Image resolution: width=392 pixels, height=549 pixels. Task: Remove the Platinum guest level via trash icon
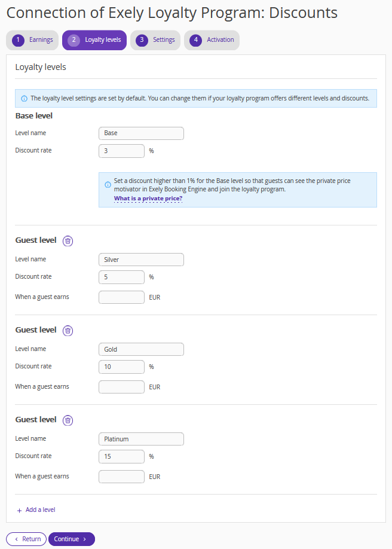(x=68, y=420)
